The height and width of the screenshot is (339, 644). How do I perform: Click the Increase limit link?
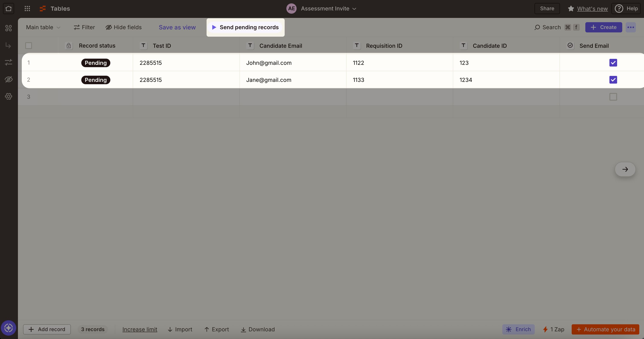140,329
